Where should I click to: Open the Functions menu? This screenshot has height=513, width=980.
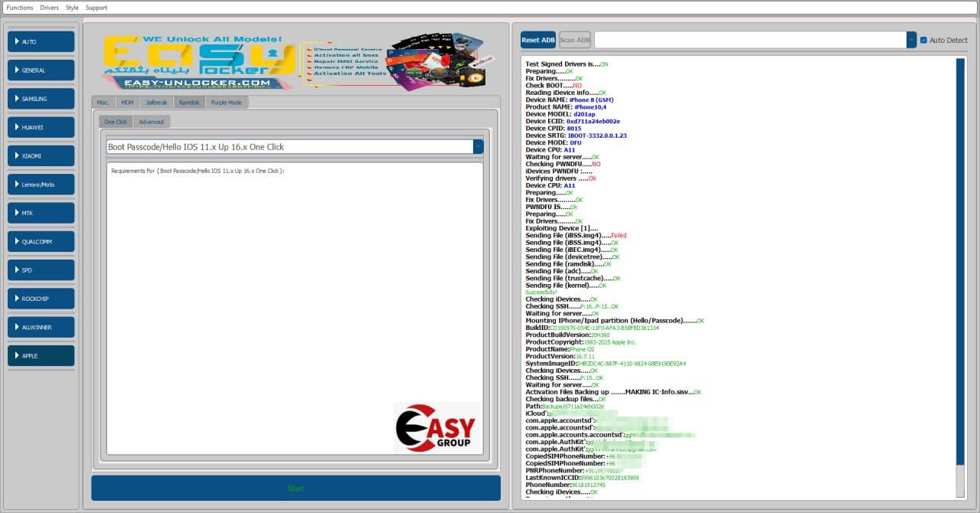pyautogui.click(x=20, y=8)
